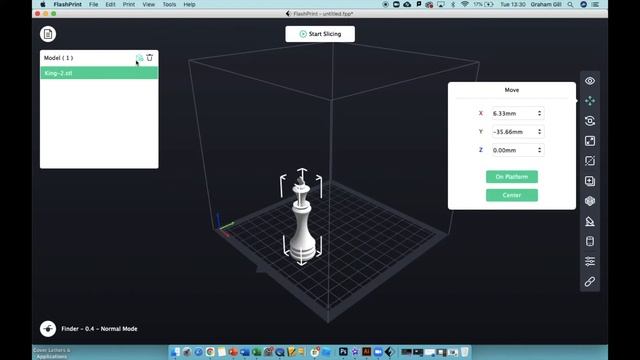Open the View menu
This screenshot has height=360, width=640.
[x=149, y=4]
